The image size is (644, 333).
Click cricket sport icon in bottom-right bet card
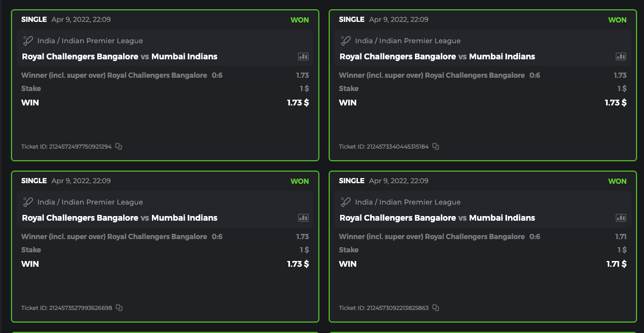[x=346, y=202]
